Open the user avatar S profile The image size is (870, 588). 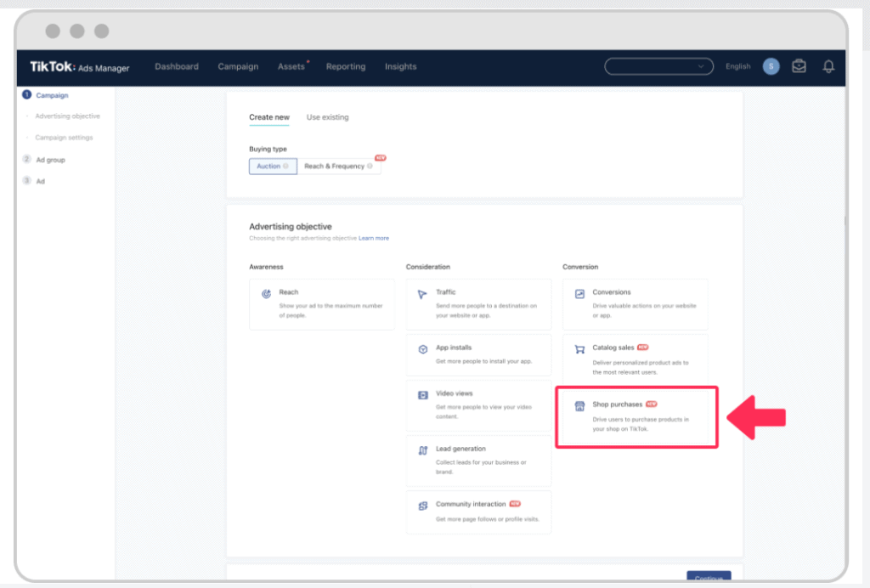(771, 66)
